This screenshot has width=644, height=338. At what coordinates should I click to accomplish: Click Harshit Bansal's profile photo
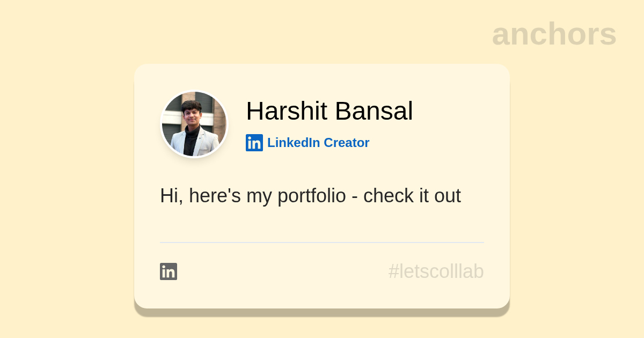(194, 124)
